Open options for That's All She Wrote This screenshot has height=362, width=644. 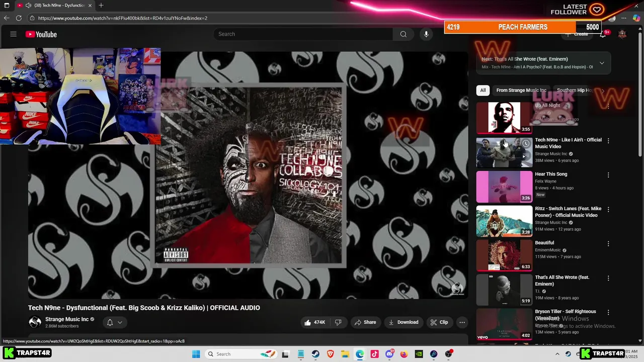click(608, 278)
